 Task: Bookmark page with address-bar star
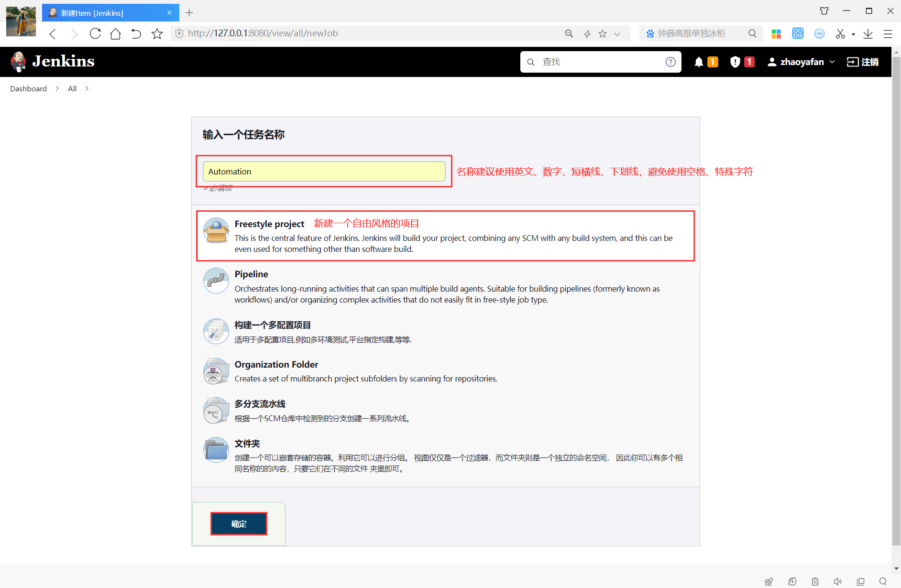pyautogui.click(x=603, y=33)
